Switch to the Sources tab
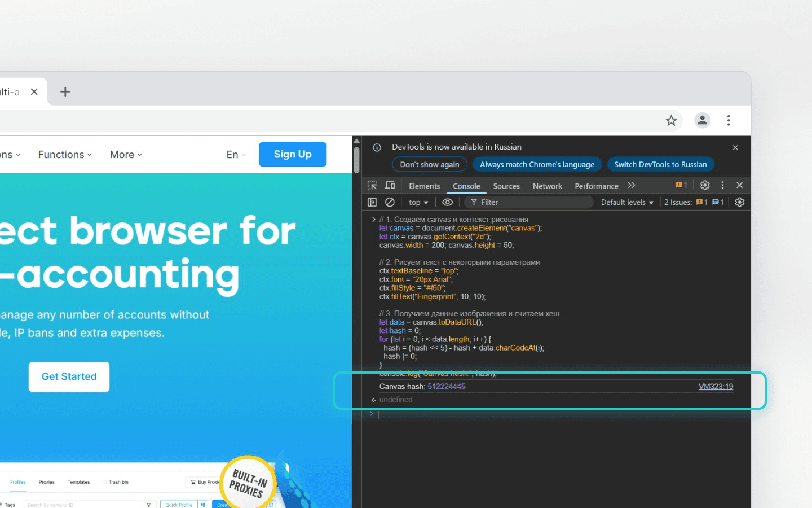812x508 pixels. pos(506,186)
